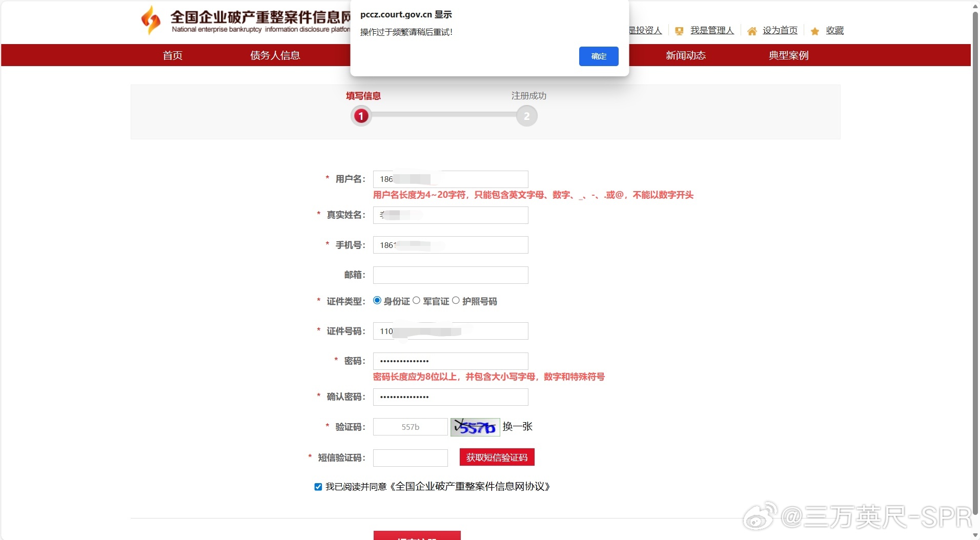Image resolution: width=980 pixels, height=540 pixels.
Task: Click the 设为首页 link
Action: (780, 31)
